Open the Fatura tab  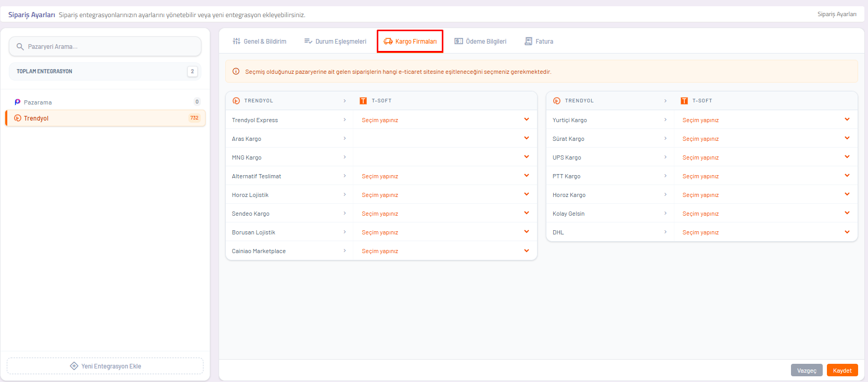(539, 42)
